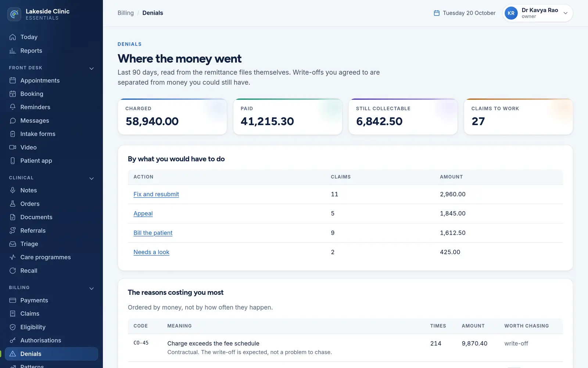Click the Referrals route icon
Screen dimensions: 588x368
pos(12,231)
